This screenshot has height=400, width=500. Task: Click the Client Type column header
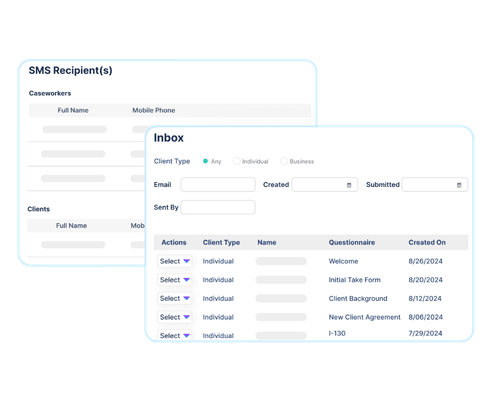coord(221,242)
